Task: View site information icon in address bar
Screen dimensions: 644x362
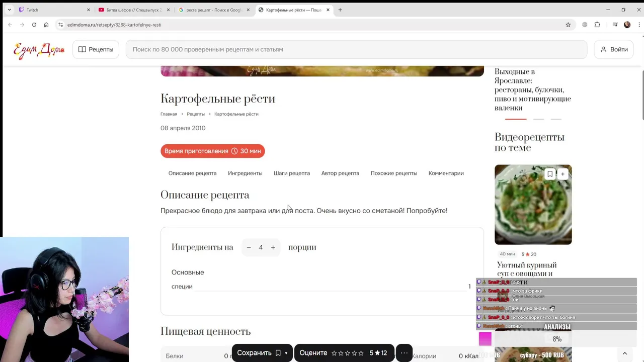Action: [60, 25]
